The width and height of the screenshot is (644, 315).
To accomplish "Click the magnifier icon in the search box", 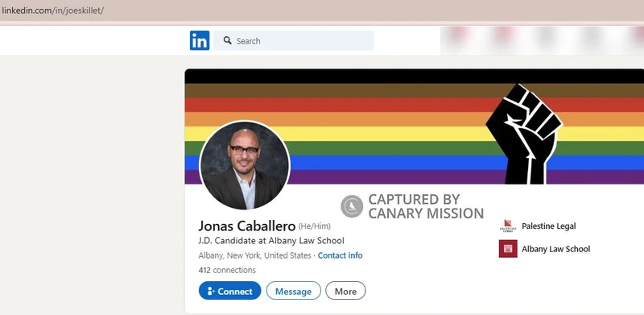I will [228, 40].
